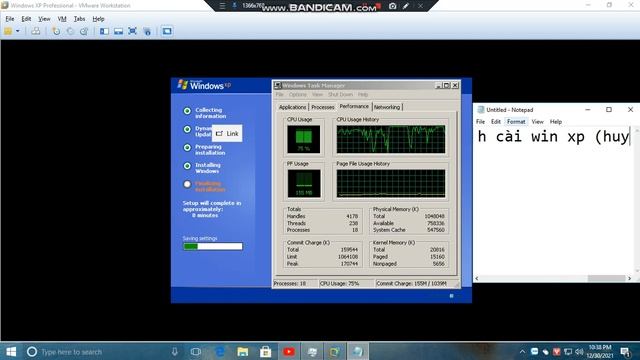The height and width of the screenshot is (360, 640).
Task: Switch to Networking tab in Task Manager
Action: point(387,107)
